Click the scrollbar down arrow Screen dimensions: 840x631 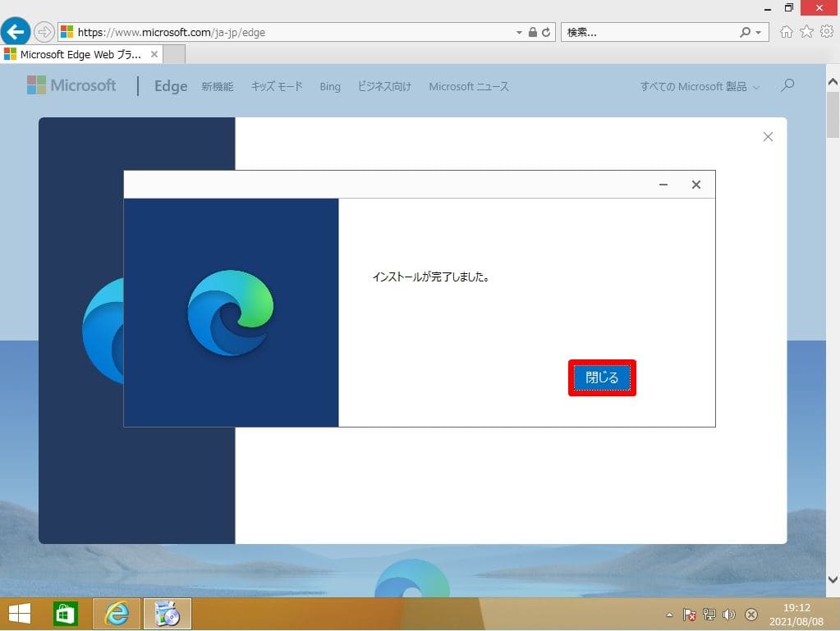click(833, 579)
